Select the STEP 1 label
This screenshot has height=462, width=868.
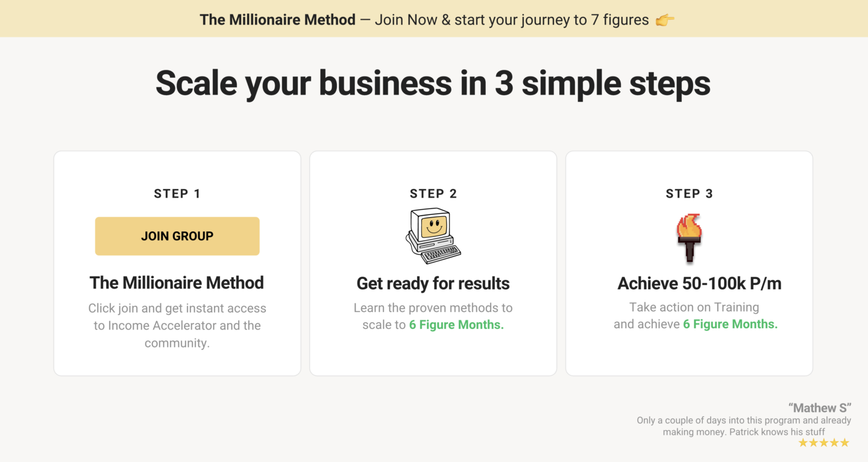pos(177,193)
